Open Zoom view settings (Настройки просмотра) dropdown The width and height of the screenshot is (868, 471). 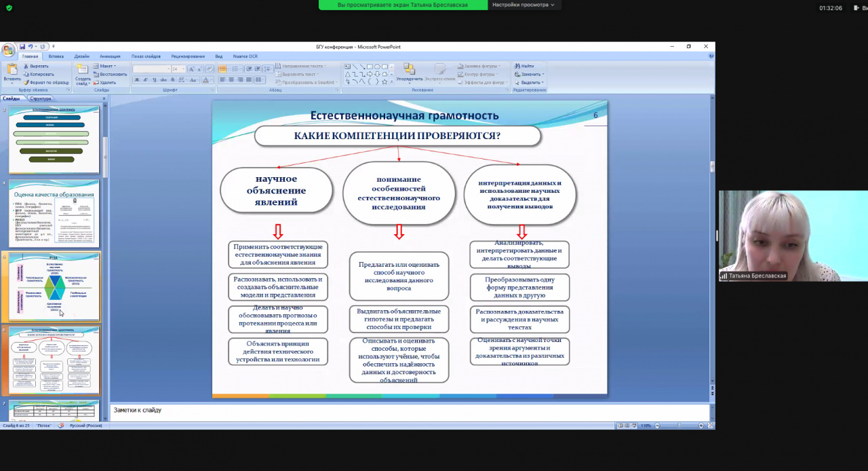pyautogui.click(x=522, y=5)
